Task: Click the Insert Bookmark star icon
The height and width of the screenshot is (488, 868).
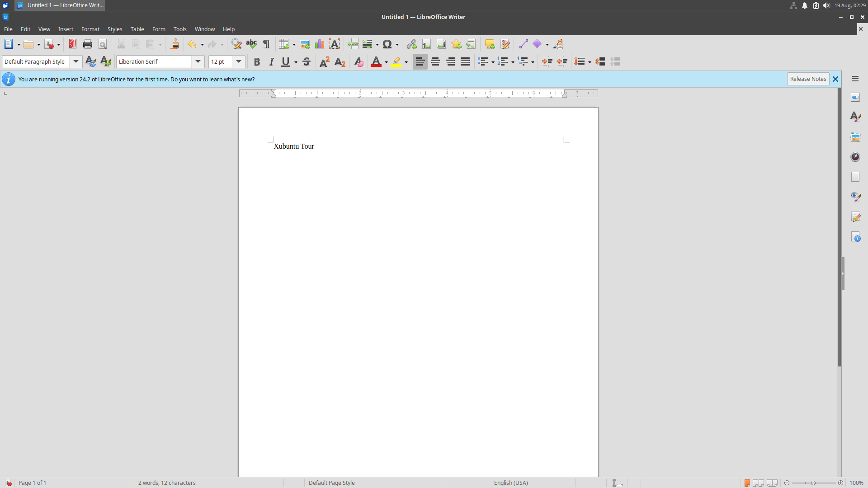Action: 456,44
